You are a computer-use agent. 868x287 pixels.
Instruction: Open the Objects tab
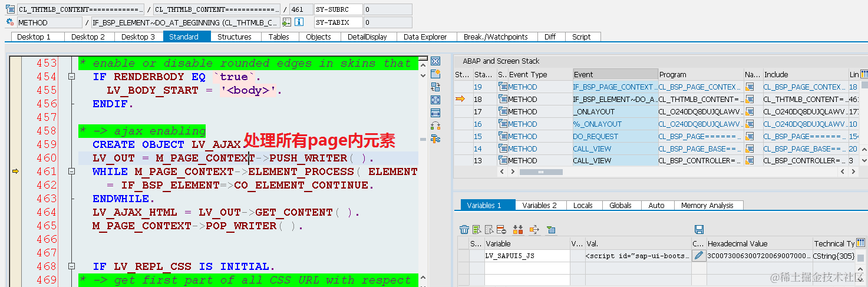pos(319,37)
